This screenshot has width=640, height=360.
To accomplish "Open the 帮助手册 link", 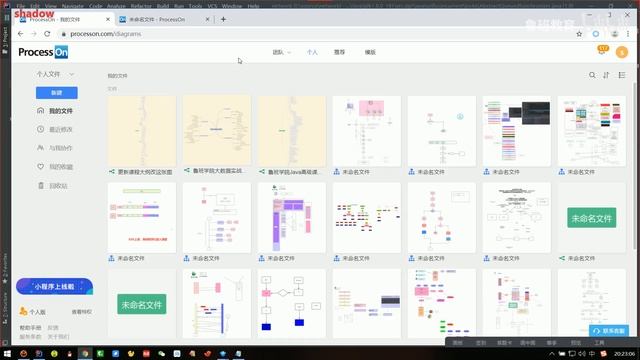I will click(31, 328).
